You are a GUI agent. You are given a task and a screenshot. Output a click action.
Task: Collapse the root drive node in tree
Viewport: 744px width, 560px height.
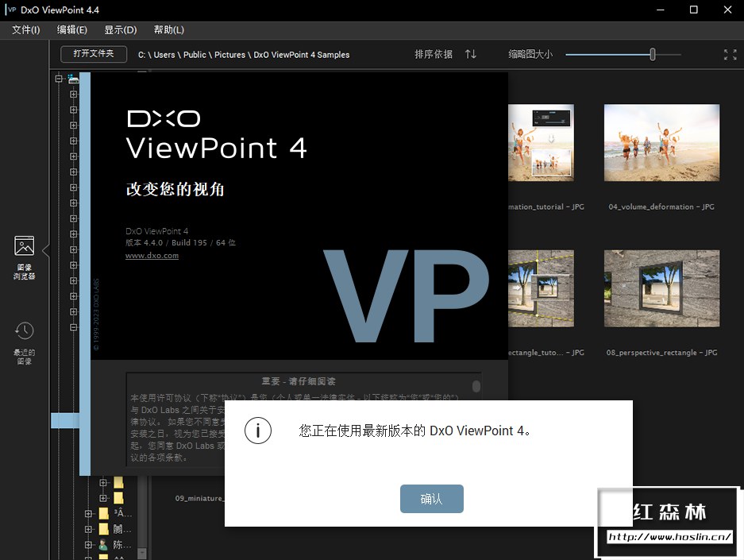coord(59,79)
